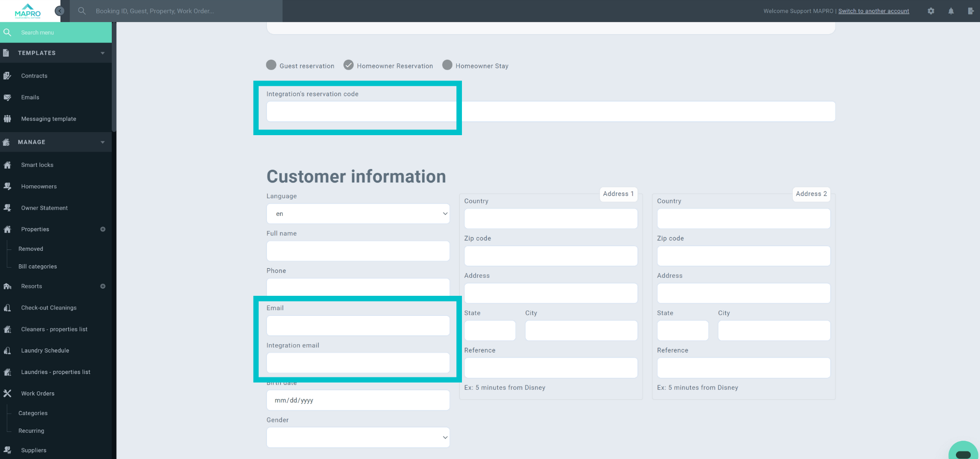
Task: Open Contracts in the sidebar
Action: pos(34,76)
